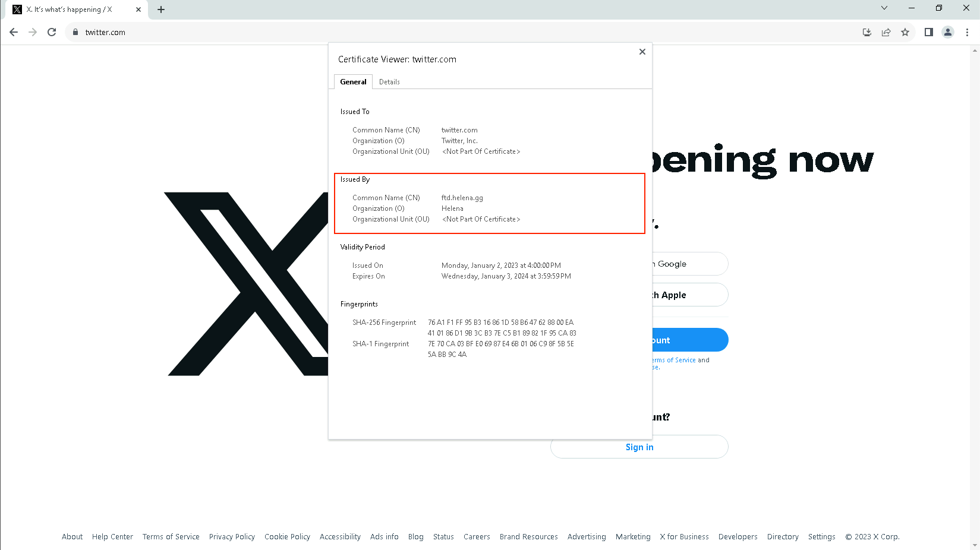Screen dimensions: 980x550
Task: Bookmark this page with the star icon
Action: [x=905, y=32]
